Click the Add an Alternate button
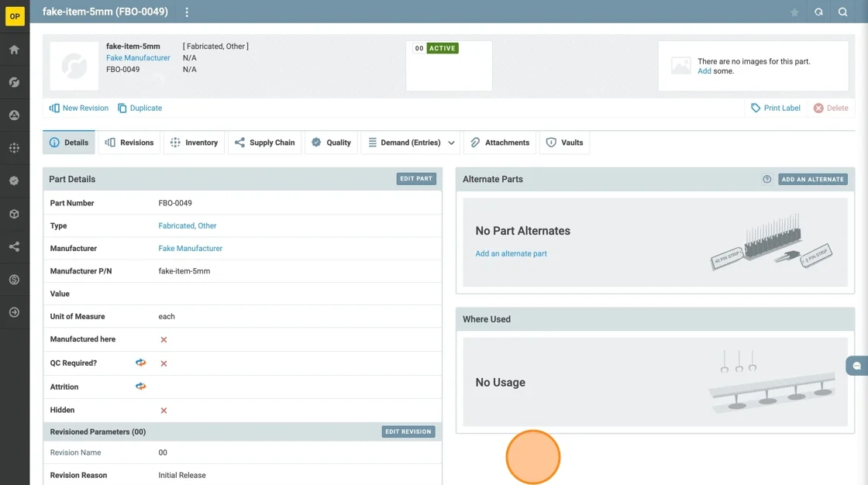Image resolution: width=868 pixels, height=485 pixels. [x=812, y=179]
